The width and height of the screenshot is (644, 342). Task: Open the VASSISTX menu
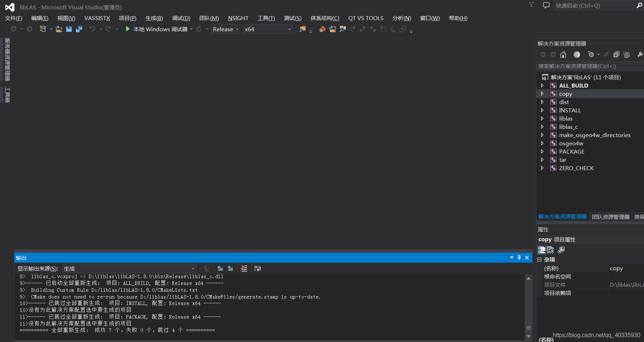97,18
